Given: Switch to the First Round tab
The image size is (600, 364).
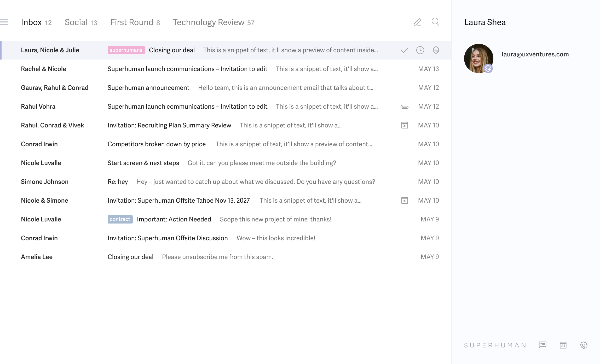Looking at the screenshot, I should pos(135,22).
